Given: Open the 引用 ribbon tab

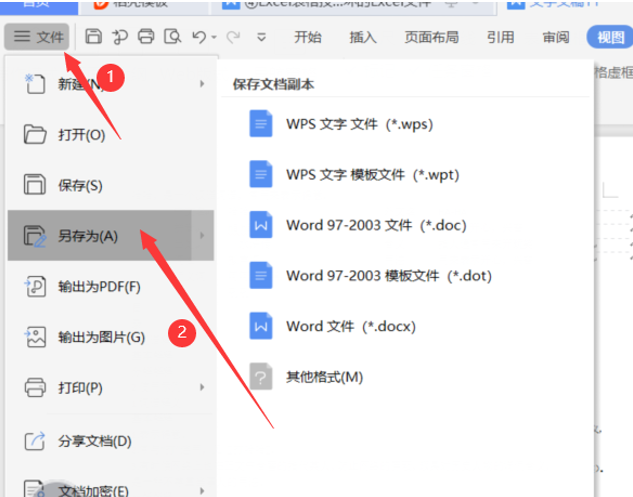Looking at the screenshot, I should point(501,37).
